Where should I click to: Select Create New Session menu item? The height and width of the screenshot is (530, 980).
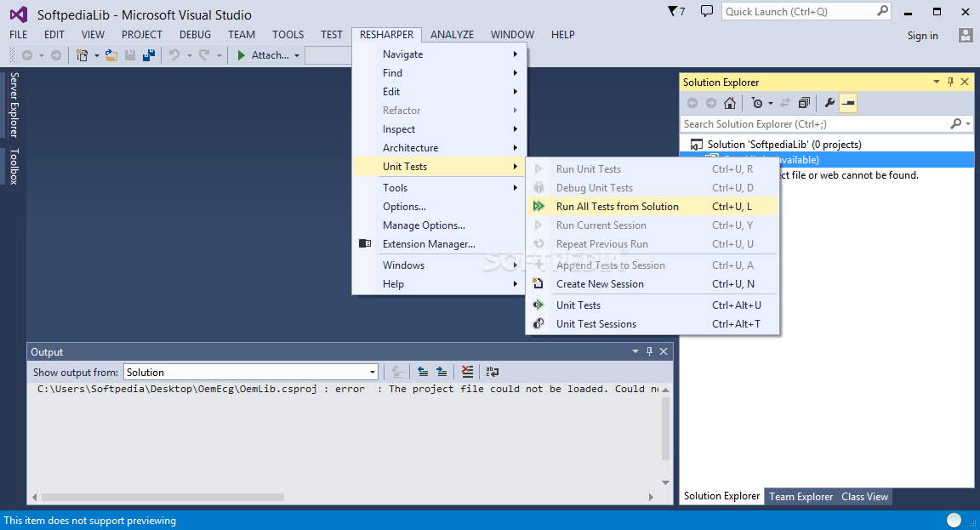tap(652, 284)
